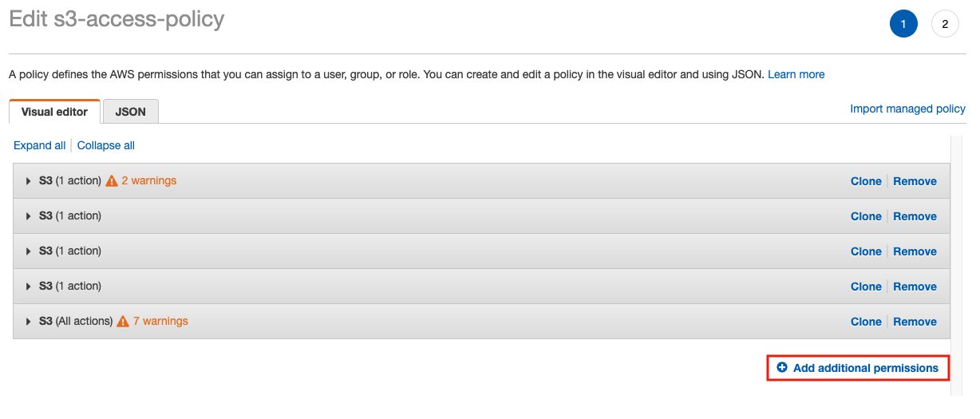Click the plus icon for additional permissions
The height and width of the screenshot is (419, 980).
click(782, 368)
